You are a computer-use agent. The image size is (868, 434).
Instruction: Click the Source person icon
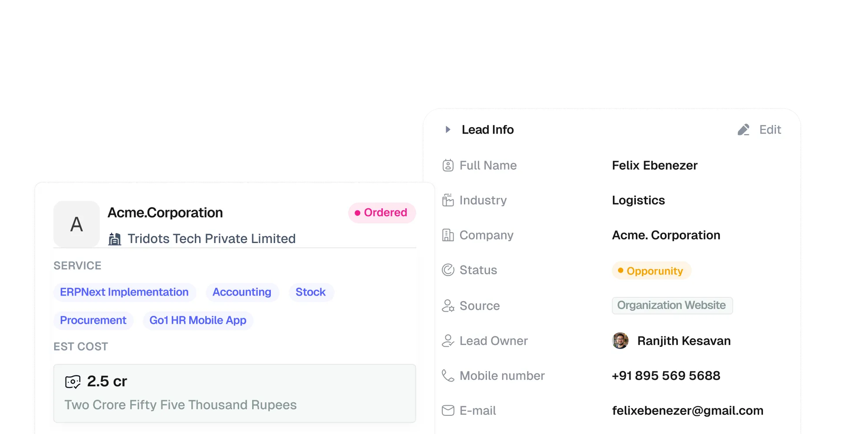(x=448, y=306)
